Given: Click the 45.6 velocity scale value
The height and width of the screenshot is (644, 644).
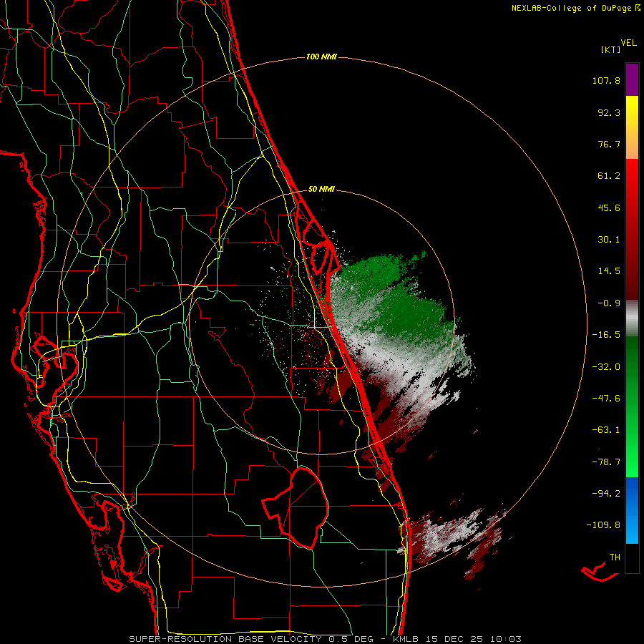Looking at the screenshot, I should pos(609,208).
